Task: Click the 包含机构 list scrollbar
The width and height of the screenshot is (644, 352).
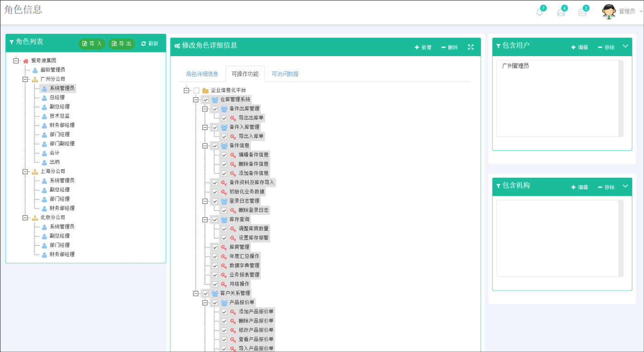Action: pos(621,238)
